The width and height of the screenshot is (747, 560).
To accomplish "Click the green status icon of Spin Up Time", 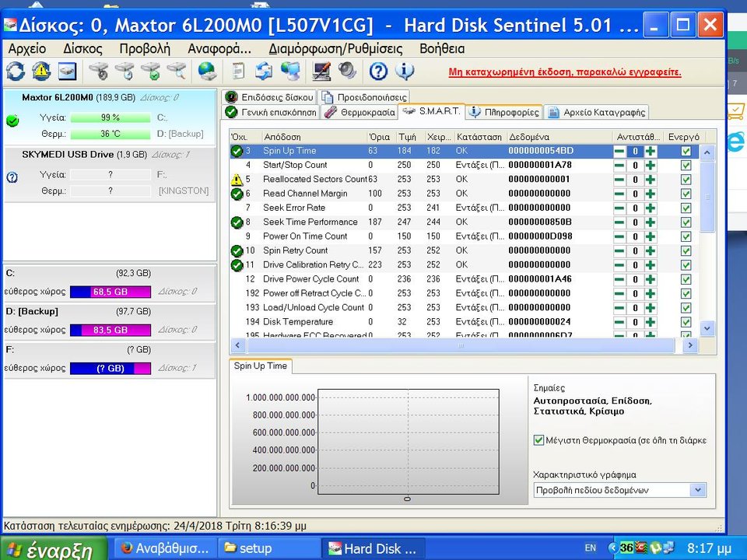I will coord(237,151).
